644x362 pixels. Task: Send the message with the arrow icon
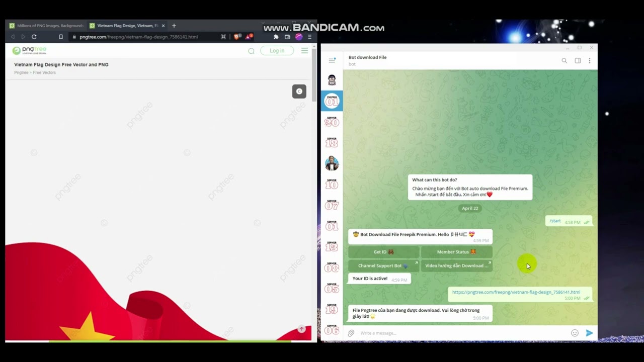[589, 333]
